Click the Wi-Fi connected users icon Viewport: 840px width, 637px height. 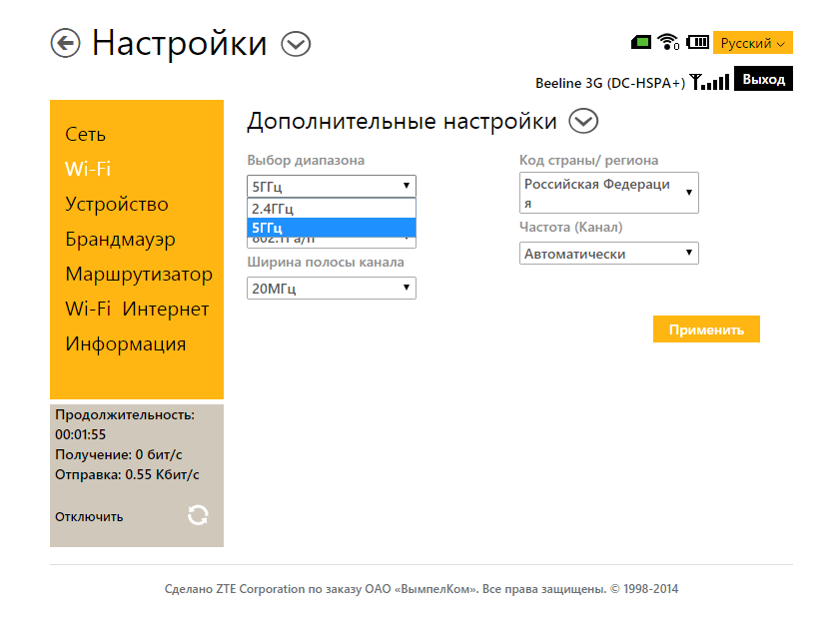click(668, 42)
